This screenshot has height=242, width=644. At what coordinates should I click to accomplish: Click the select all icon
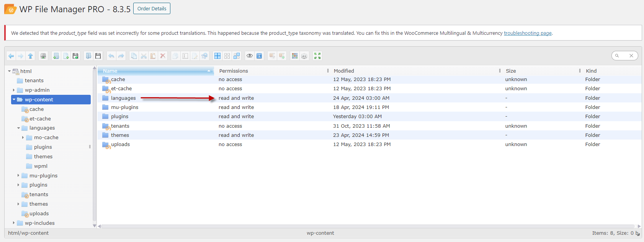pos(217,56)
